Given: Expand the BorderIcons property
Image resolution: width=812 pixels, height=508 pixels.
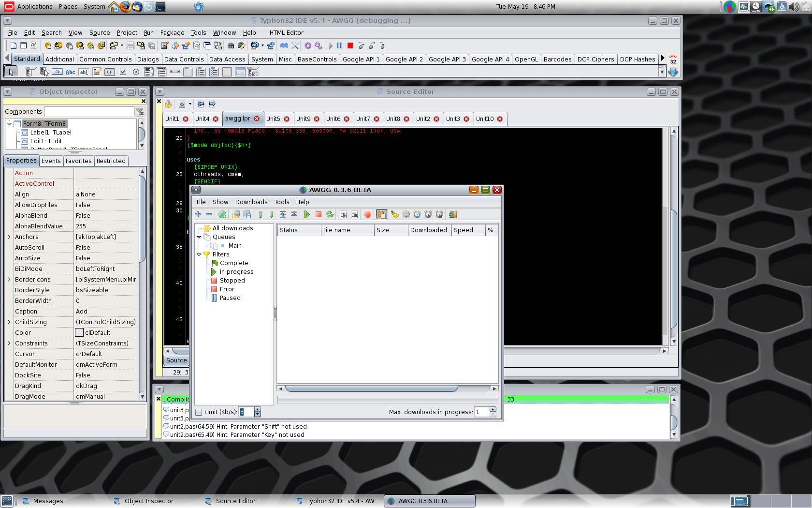Looking at the screenshot, I should coord(9,280).
